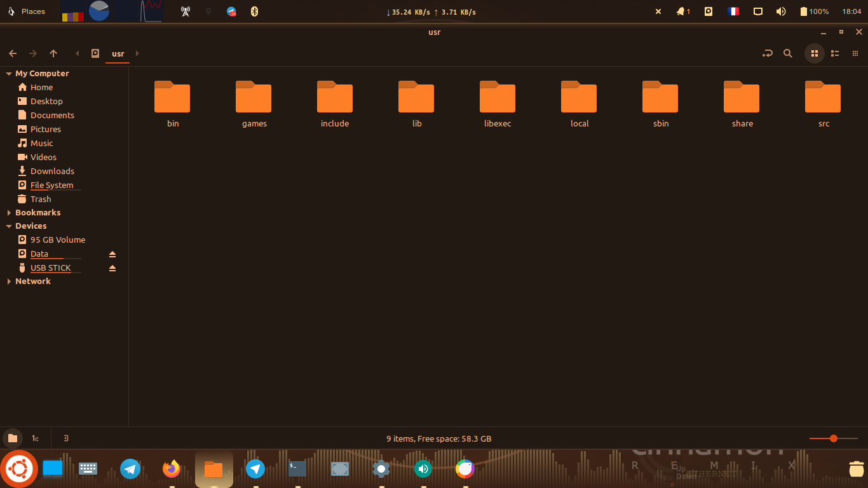Click the status text '9 items, Free space'
Viewport: 868px width, 488px height.
438,439
